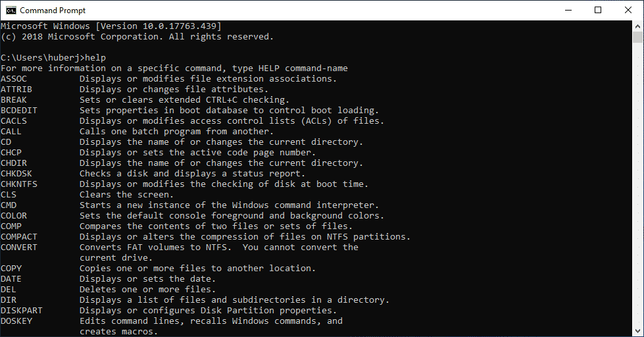
Task: Click the CHKDSK command name
Action: coord(16,173)
